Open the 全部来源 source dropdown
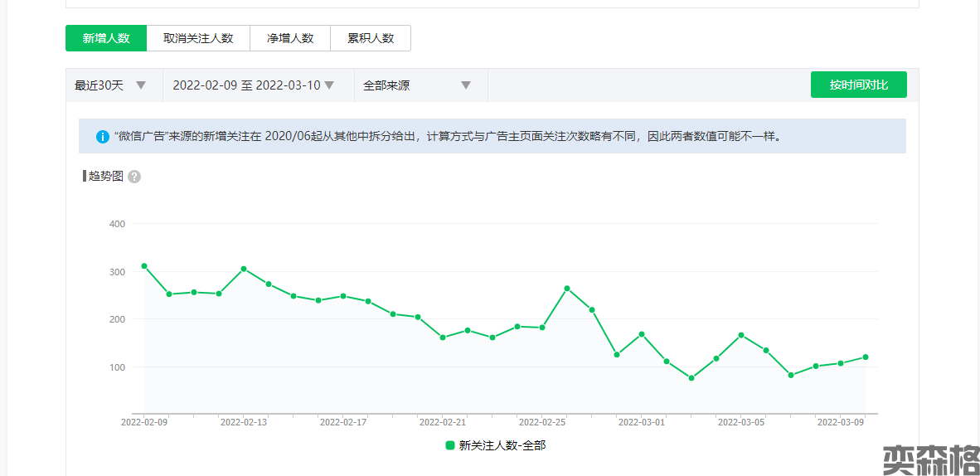The width and height of the screenshot is (980, 476). pyautogui.click(x=417, y=85)
